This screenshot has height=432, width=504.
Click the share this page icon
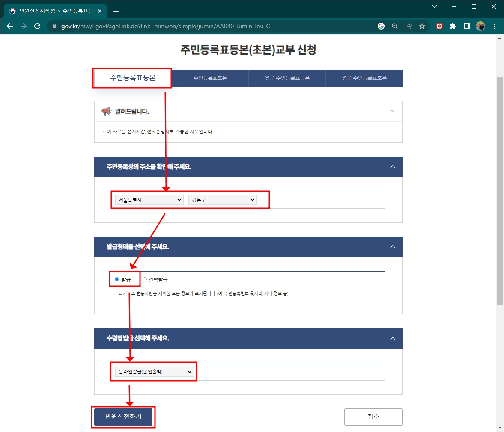409,26
